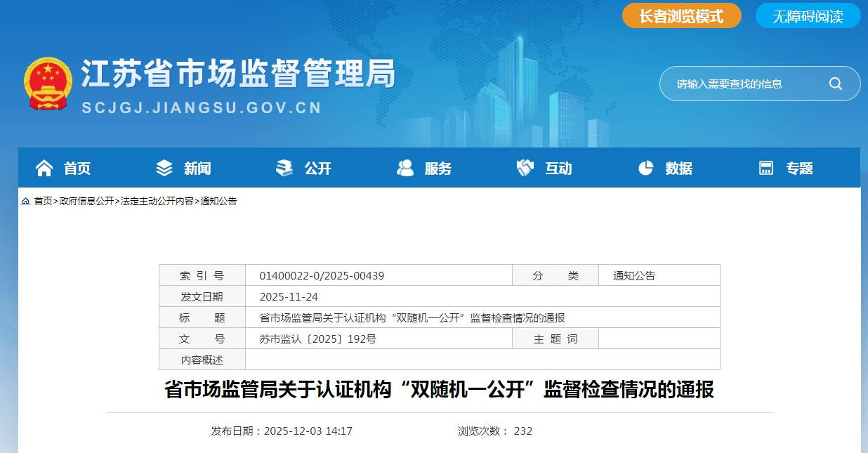Image resolution: width=868 pixels, height=453 pixels.
Task: Click the home icon in navigation bar
Action: pyautogui.click(x=44, y=168)
